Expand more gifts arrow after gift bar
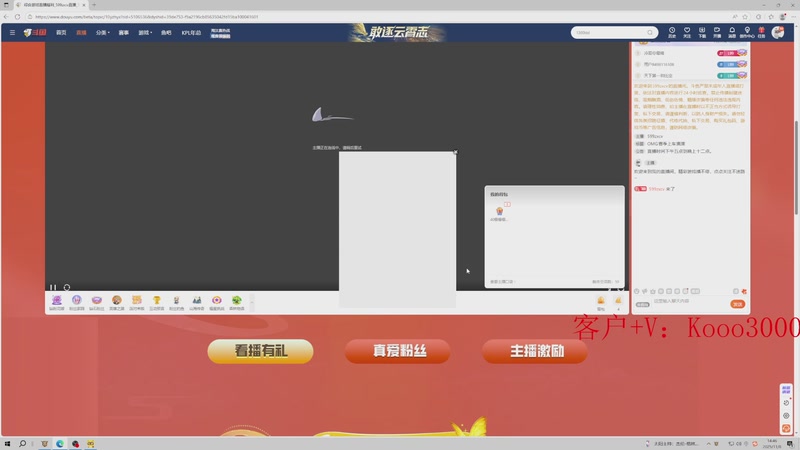Viewport: 800px width, 450px height. [x=252, y=303]
